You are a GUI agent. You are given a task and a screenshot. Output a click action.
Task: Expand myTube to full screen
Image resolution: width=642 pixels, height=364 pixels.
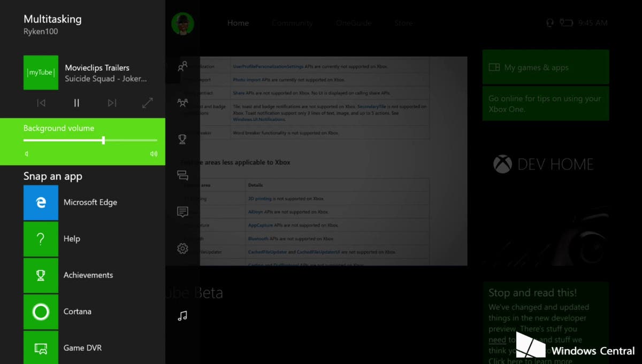[x=148, y=103]
